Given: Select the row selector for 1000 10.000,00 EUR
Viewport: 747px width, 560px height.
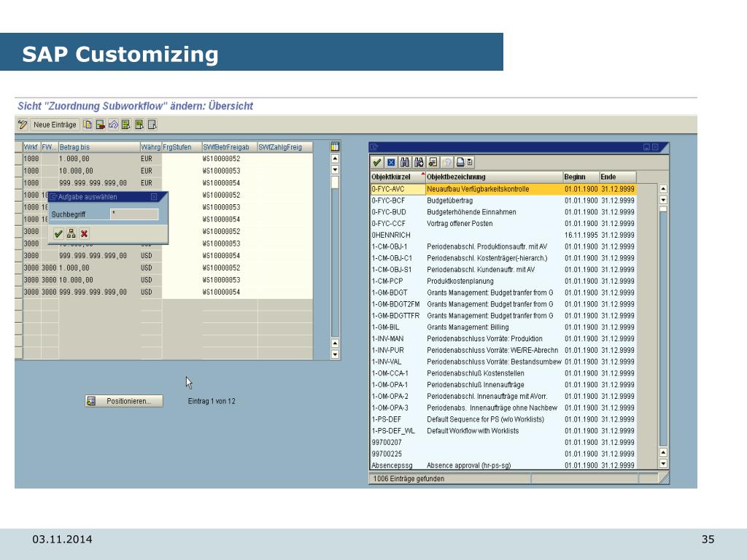Looking at the screenshot, I should [x=18, y=171].
